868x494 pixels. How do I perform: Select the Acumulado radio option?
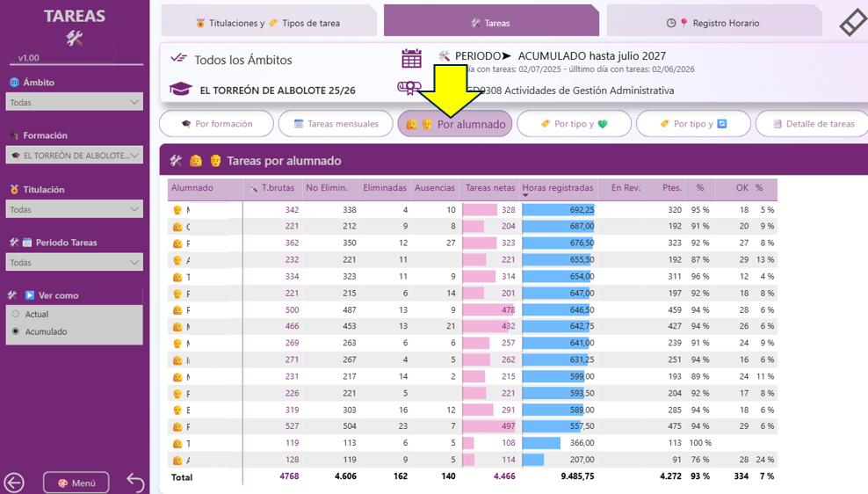click(16, 331)
